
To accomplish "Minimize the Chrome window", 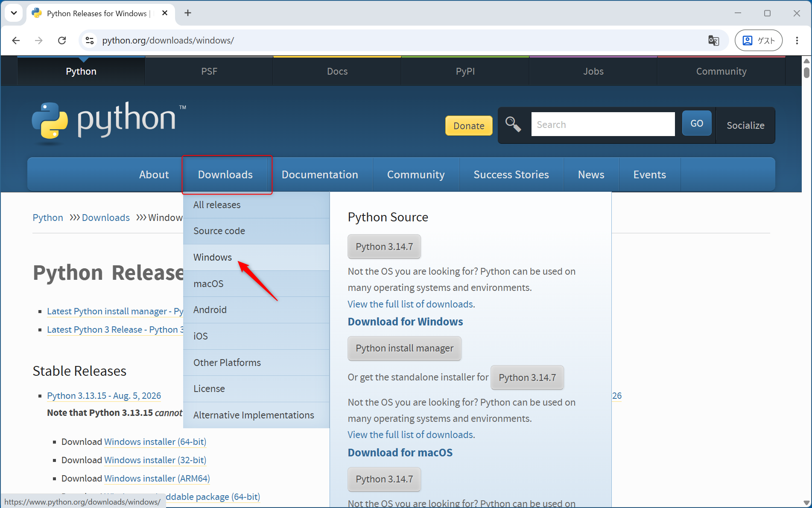I will 738,13.
